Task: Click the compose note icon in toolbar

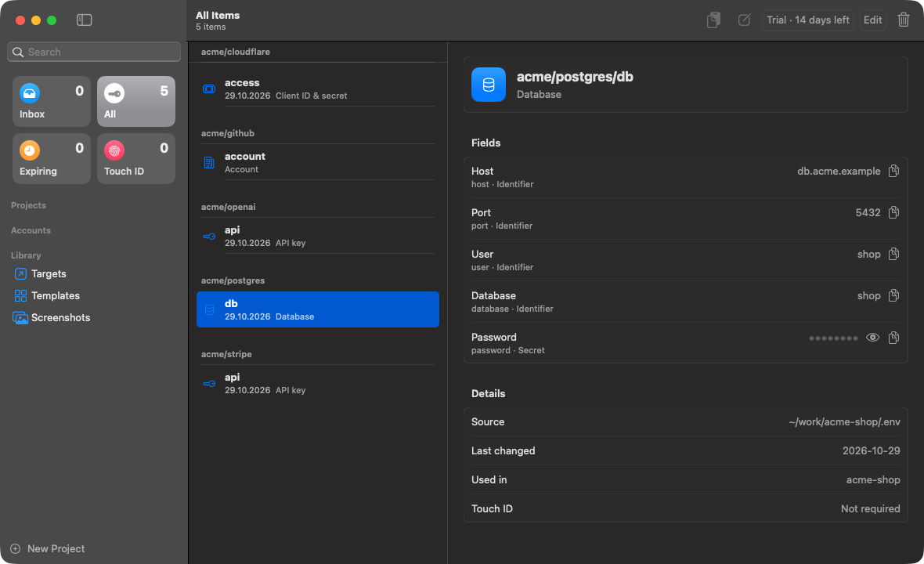Action: [x=744, y=20]
